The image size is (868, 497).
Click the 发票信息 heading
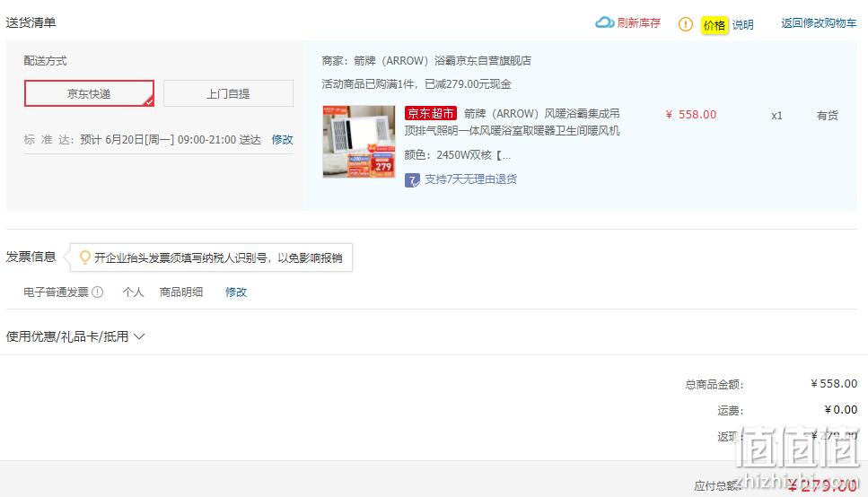[x=31, y=257]
